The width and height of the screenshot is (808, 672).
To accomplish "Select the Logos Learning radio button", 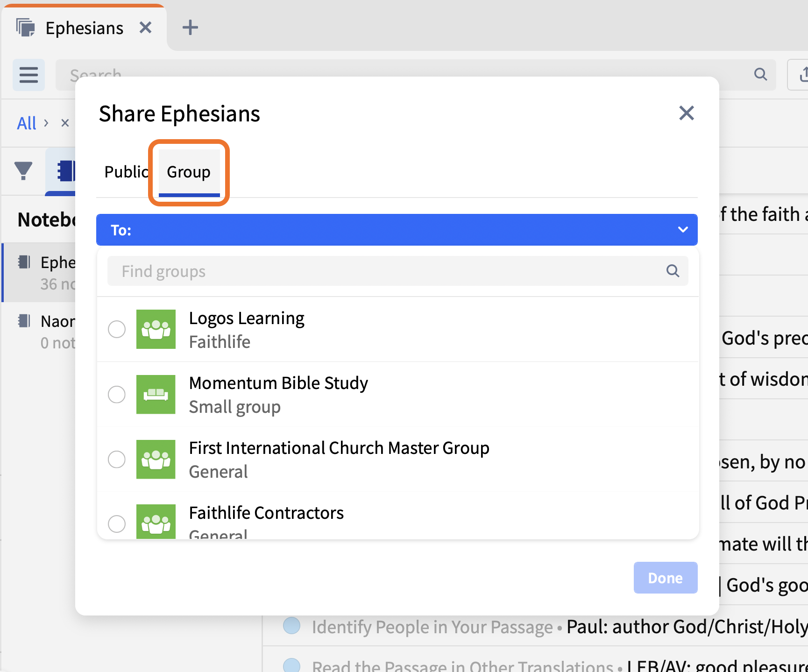I will tap(117, 329).
